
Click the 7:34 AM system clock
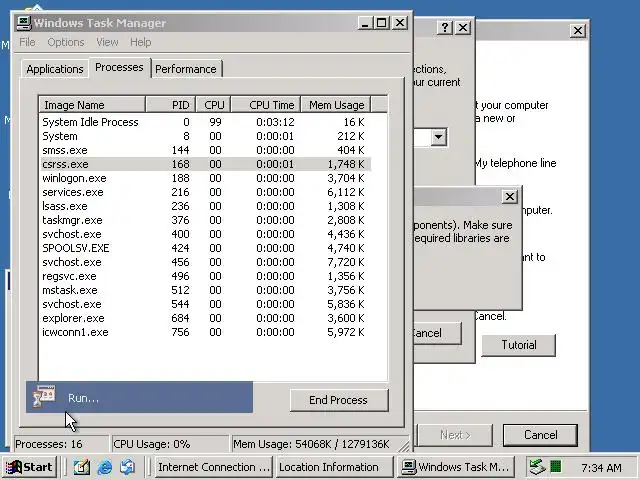point(601,467)
